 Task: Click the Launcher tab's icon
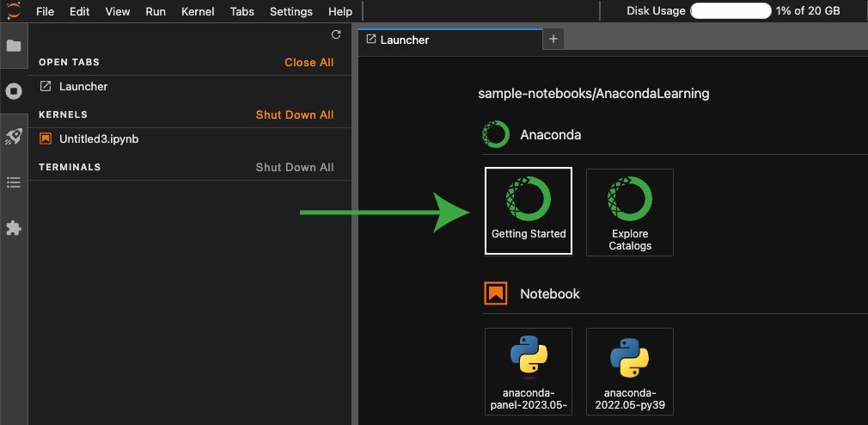[x=371, y=40]
